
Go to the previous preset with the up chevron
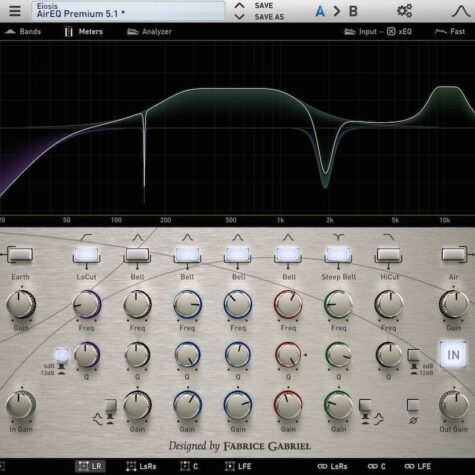[x=239, y=5]
